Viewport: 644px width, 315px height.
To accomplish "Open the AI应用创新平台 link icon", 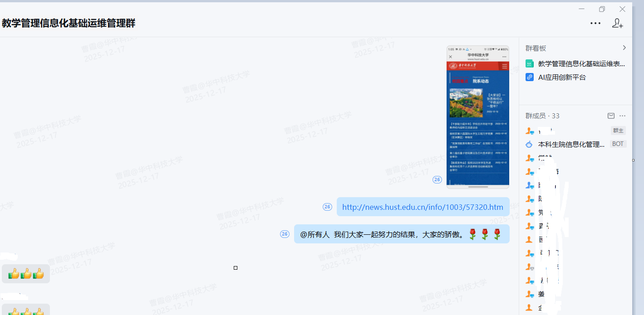I will 529,77.
